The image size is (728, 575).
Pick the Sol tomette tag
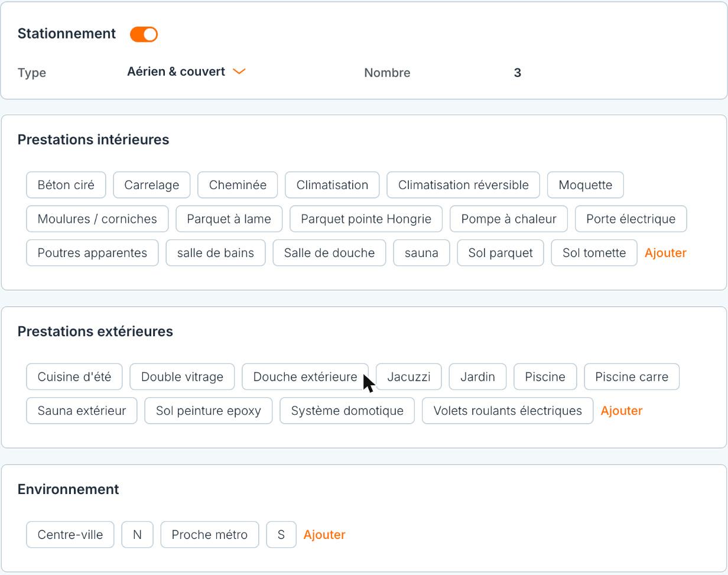[x=594, y=253]
